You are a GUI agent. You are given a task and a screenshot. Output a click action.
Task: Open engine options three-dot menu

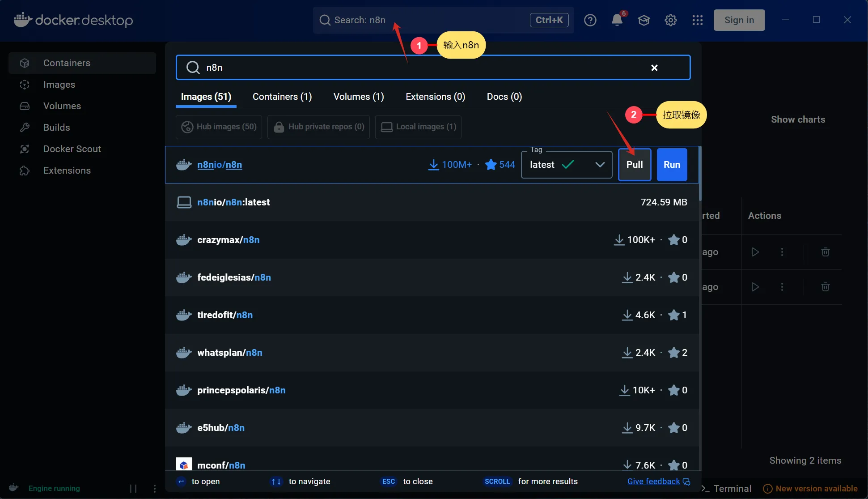point(154,488)
